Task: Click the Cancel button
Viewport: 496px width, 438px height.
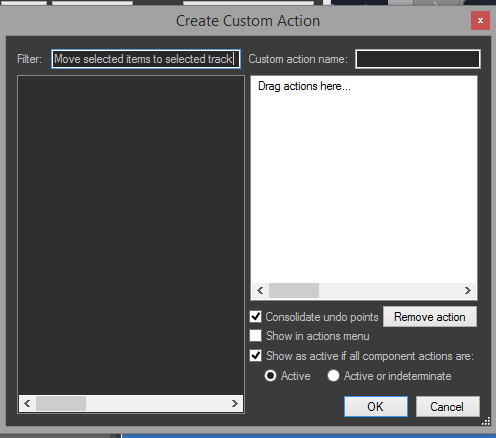Action: coord(447,406)
